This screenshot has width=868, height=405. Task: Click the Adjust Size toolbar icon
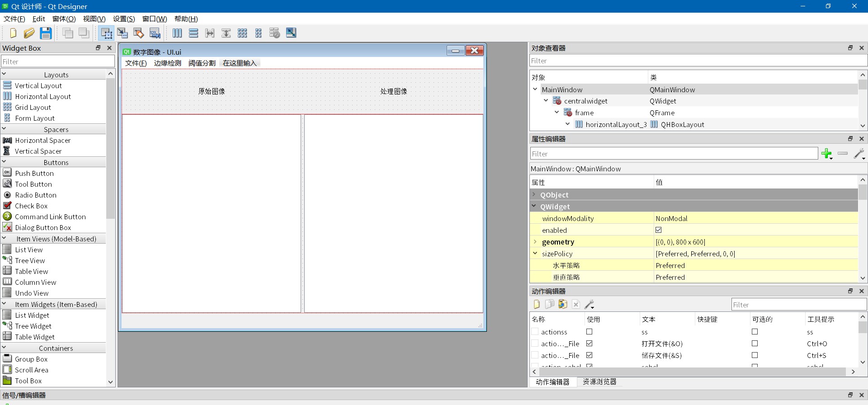[x=291, y=33]
